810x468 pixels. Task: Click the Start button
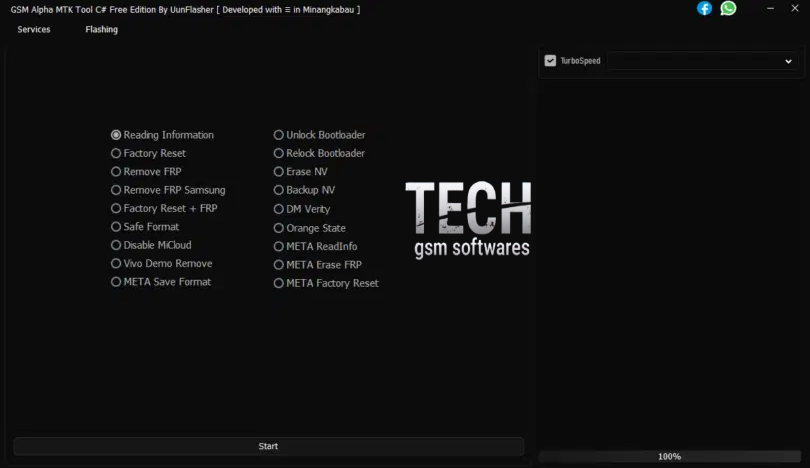point(269,446)
